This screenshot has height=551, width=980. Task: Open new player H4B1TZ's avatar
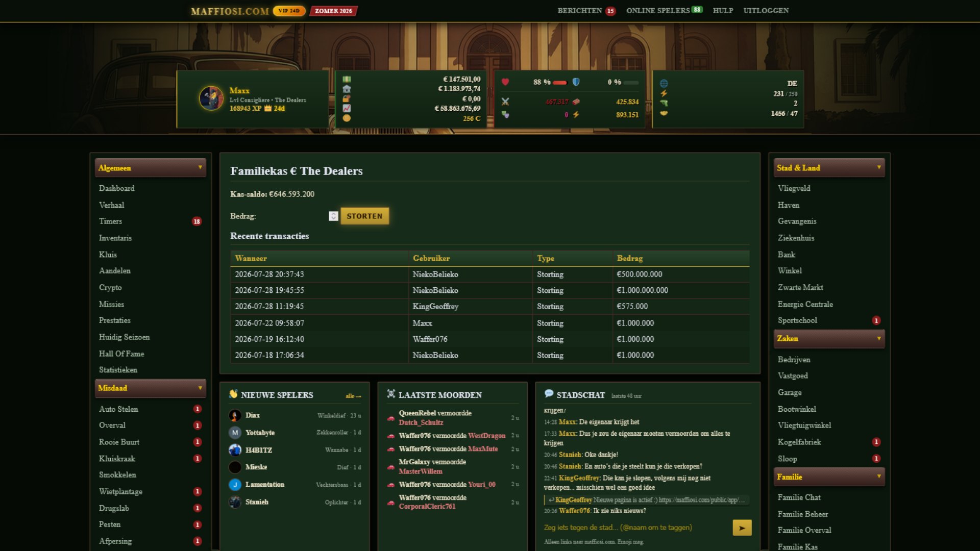pos(235,450)
